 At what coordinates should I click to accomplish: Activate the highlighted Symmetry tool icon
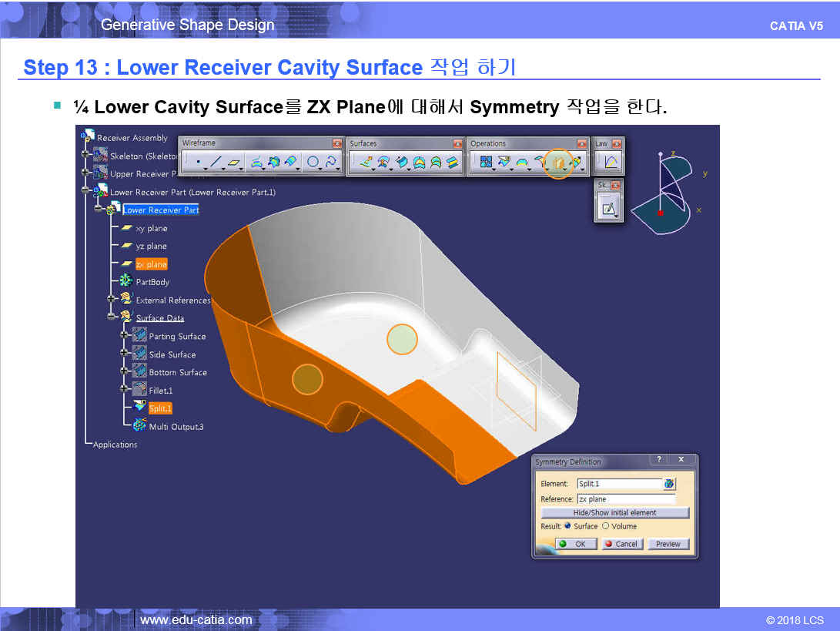558,163
